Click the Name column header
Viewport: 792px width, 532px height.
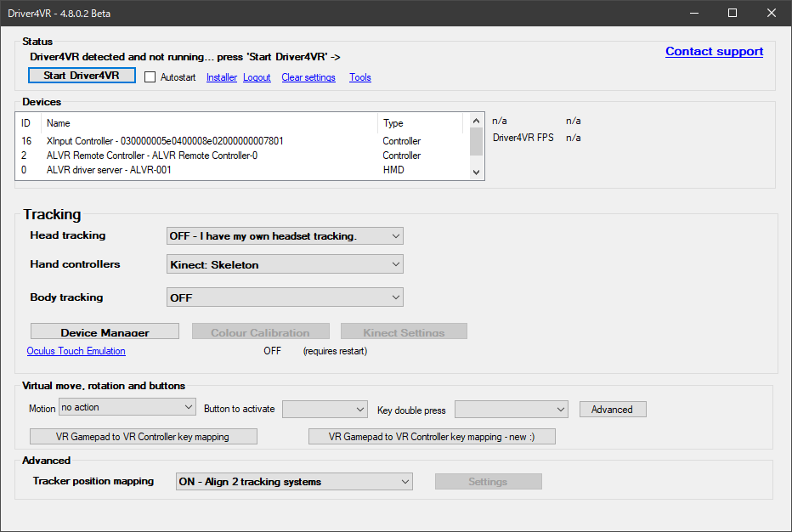tap(209, 123)
